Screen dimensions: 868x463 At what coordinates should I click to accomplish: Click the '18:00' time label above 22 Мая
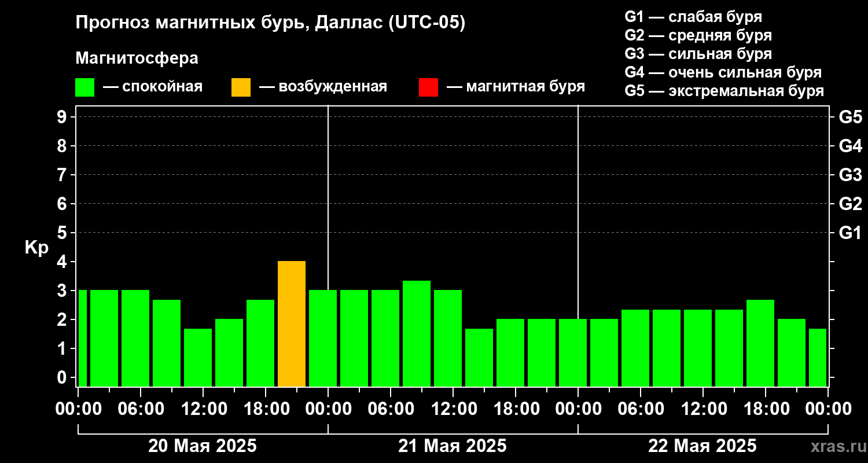(767, 409)
